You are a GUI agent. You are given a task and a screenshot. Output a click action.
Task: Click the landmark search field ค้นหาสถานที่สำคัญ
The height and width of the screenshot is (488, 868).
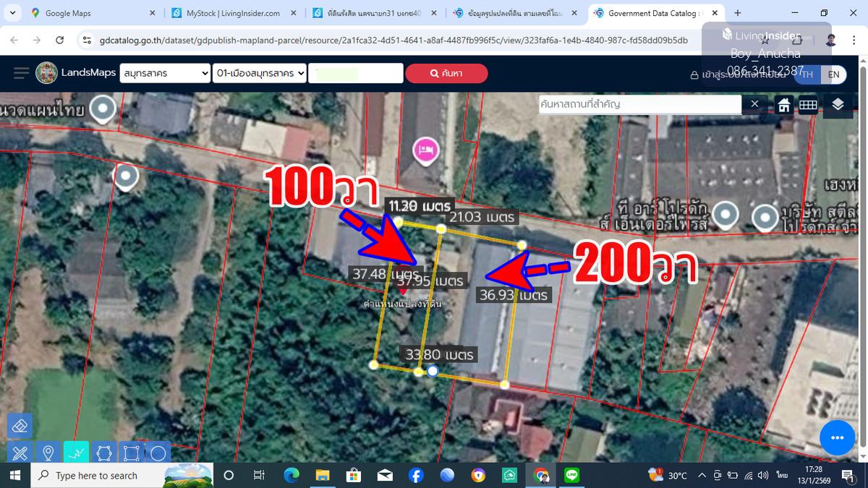coord(639,104)
